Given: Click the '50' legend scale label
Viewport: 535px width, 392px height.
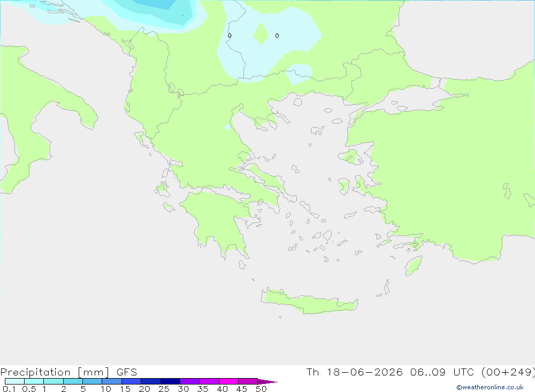Looking at the screenshot, I should (261, 389).
